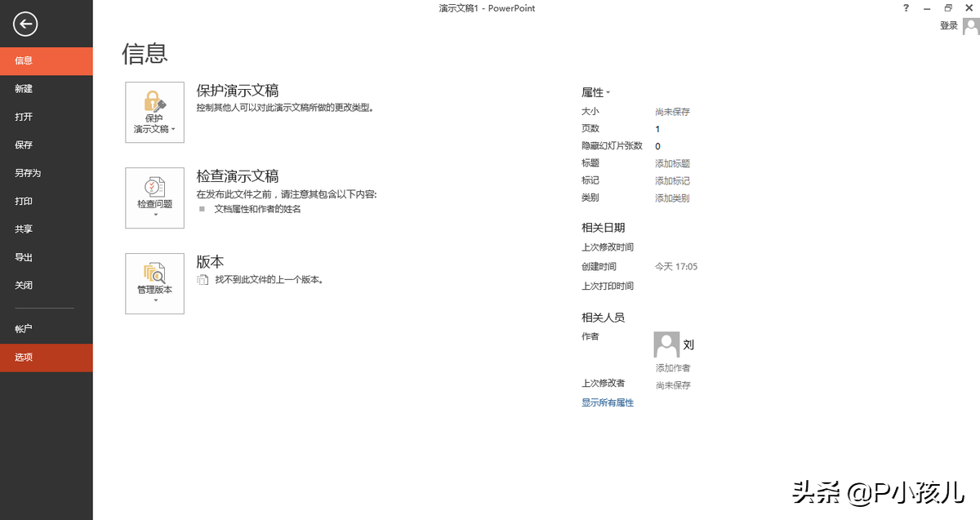Image resolution: width=980 pixels, height=520 pixels.
Task: Click the author avatar next to 刘
Action: coord(667,344)
